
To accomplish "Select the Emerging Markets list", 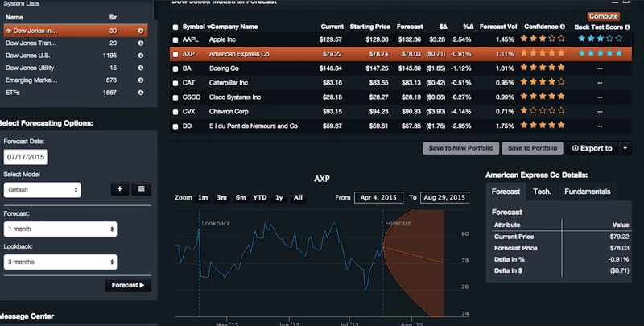I will click(x=75, y=80).
